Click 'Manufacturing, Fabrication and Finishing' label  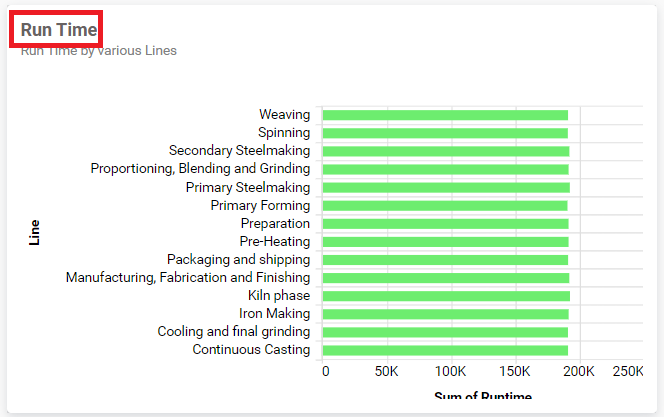click(x=188, y=277)
